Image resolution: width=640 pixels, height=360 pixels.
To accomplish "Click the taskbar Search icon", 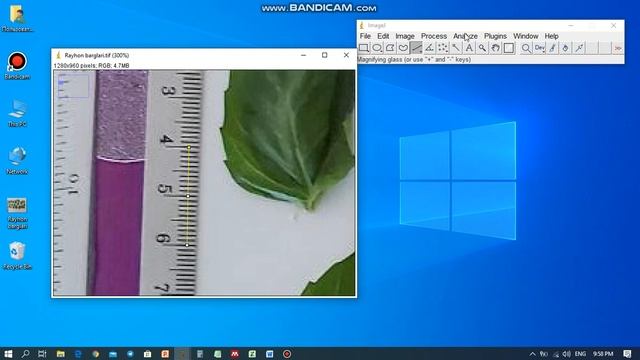I will tap(25, 353).
